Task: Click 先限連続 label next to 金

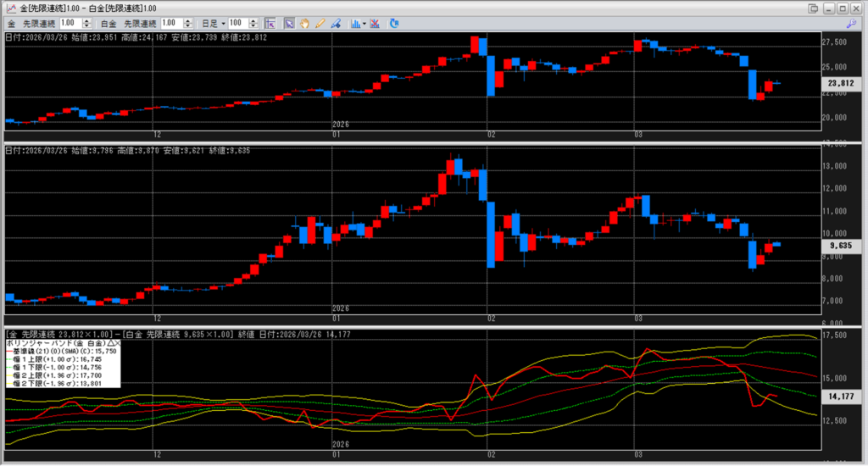Action: [x=39, y=24]
